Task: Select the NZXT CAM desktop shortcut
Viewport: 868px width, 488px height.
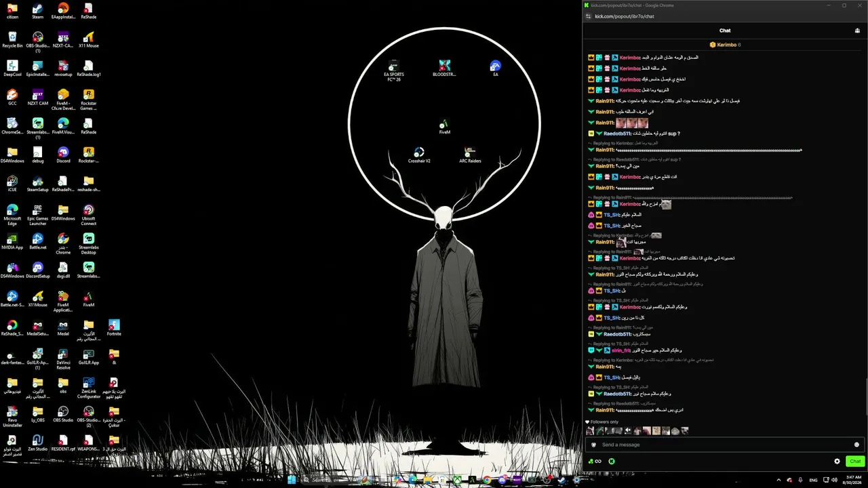Action: tap(38, 97)
